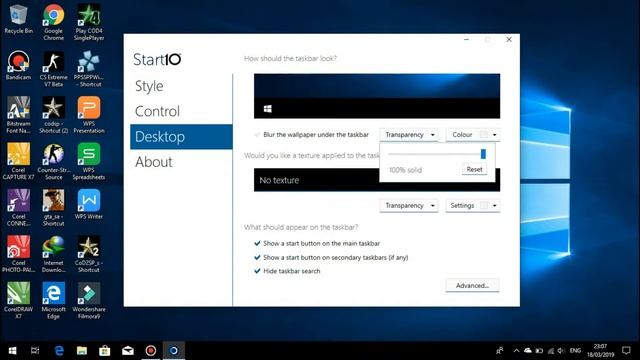Open Play COD4 SinglePlayer shortcut
Viewport: 640px width, 360px height.
(x=89, y=22)
